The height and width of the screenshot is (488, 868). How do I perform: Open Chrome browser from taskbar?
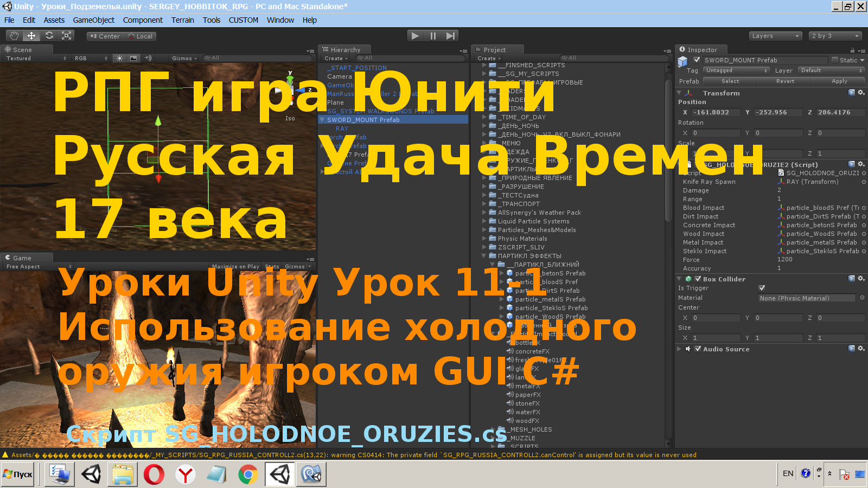[248, 474]
